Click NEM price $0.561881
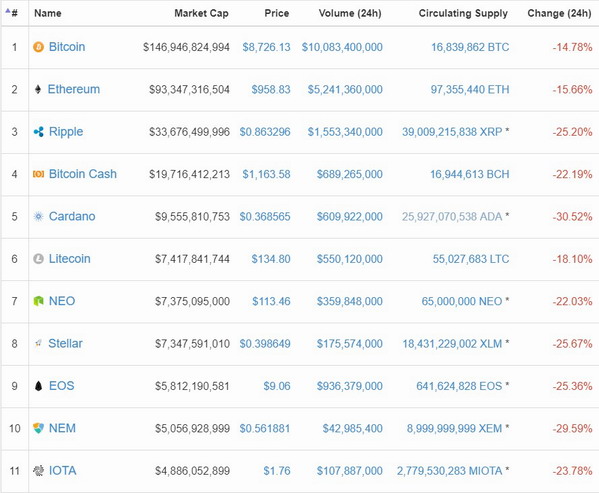Viewport: 599px width, 493px height. [265, 428]
